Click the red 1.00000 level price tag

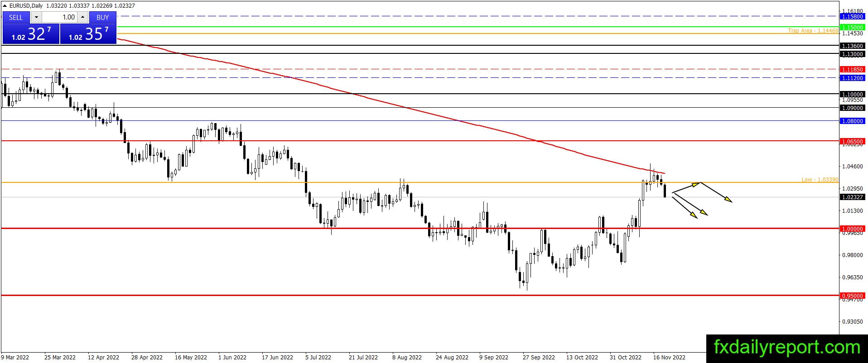click(x=852, y=229)
